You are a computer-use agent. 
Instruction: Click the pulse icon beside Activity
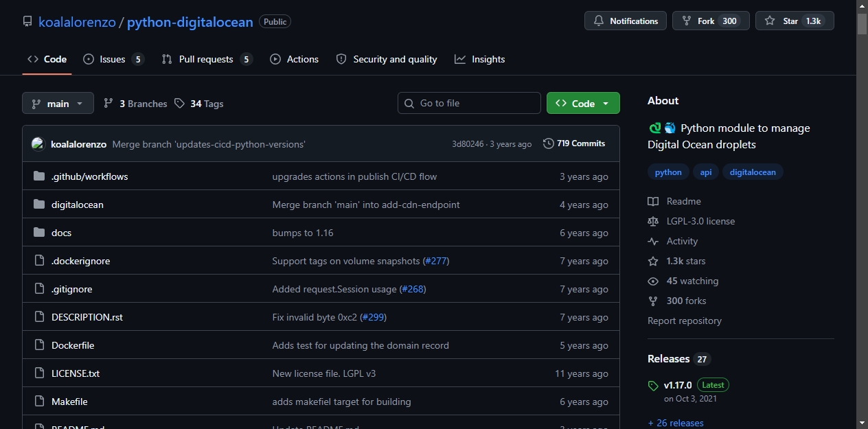pyautogui.click(x=653, y=241)
